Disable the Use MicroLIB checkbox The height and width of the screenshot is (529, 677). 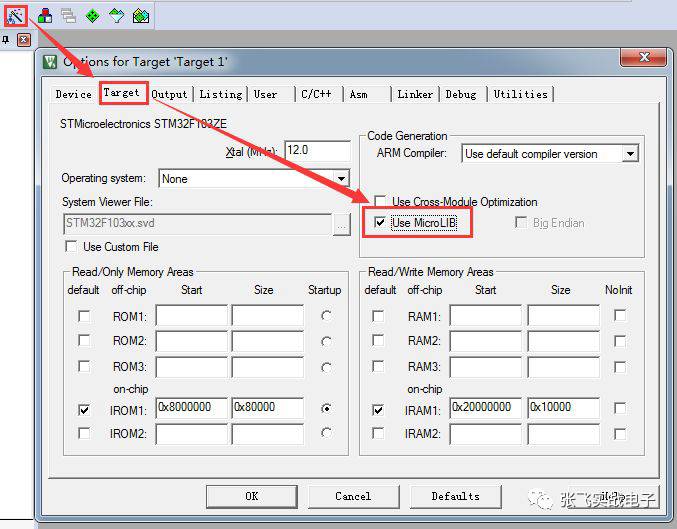point(380,223)
